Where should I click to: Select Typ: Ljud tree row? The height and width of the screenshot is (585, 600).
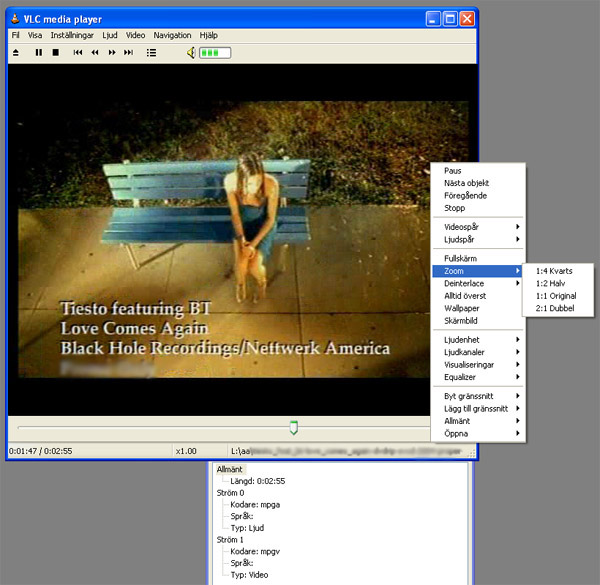pos(247,528)
